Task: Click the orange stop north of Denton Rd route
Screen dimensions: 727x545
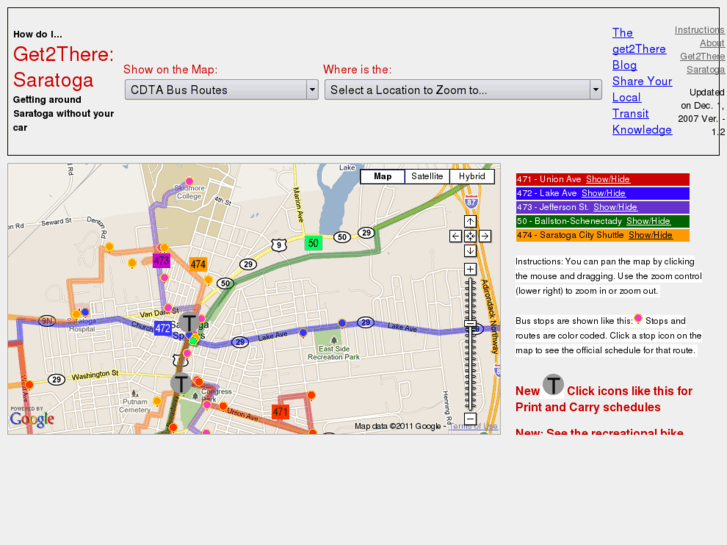Action: point(109,246)
